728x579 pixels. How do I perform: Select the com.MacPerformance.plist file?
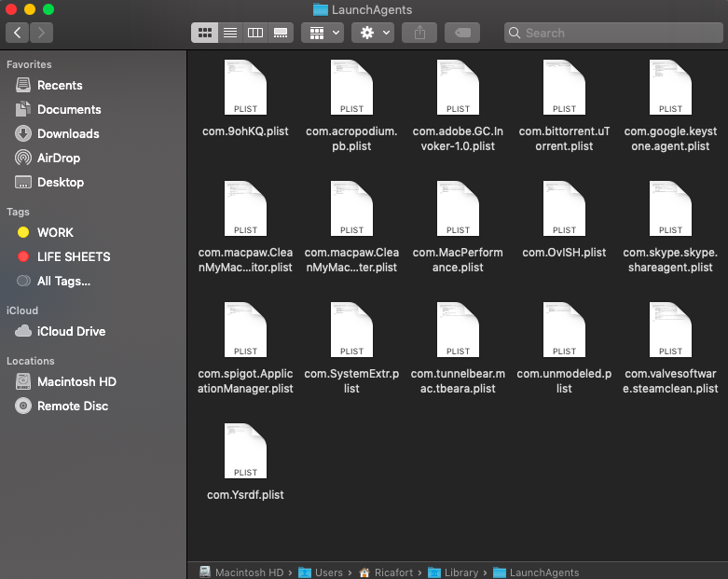tap(458, 208)
